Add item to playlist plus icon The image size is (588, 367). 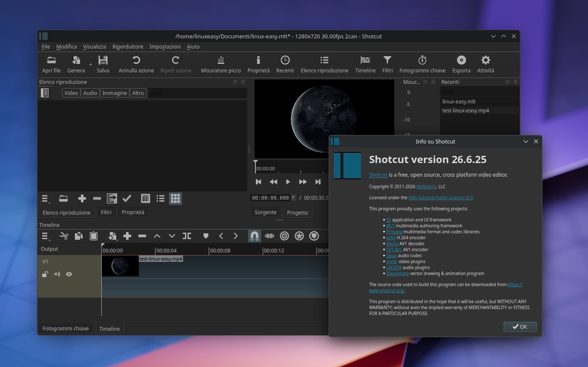[82, 198]
